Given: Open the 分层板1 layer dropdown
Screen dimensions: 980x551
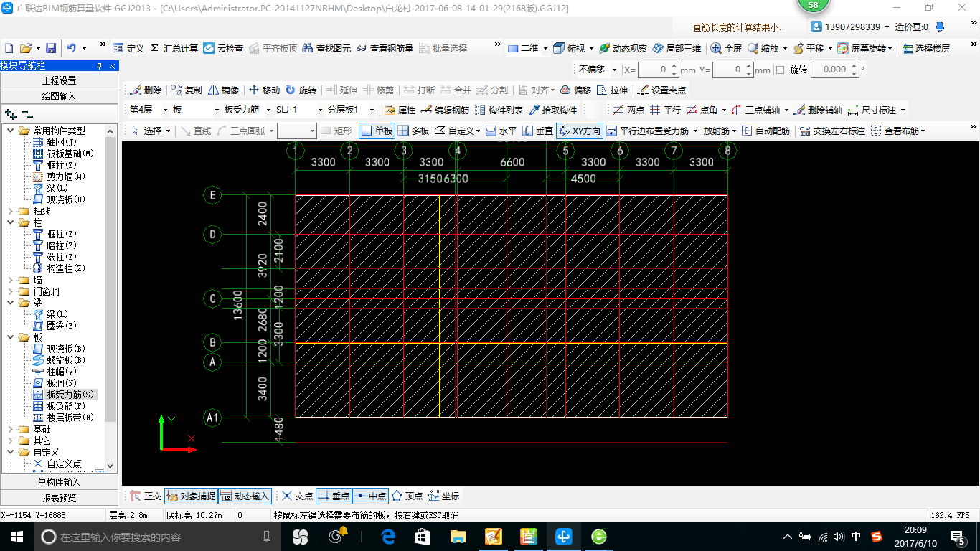Looking at the screenshot, I should [x=372, y=110].
